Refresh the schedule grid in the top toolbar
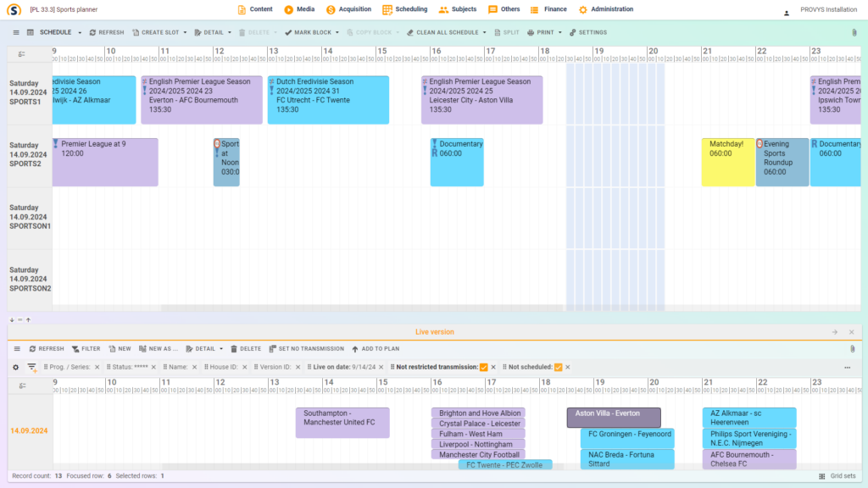 (x=107, y=33)
